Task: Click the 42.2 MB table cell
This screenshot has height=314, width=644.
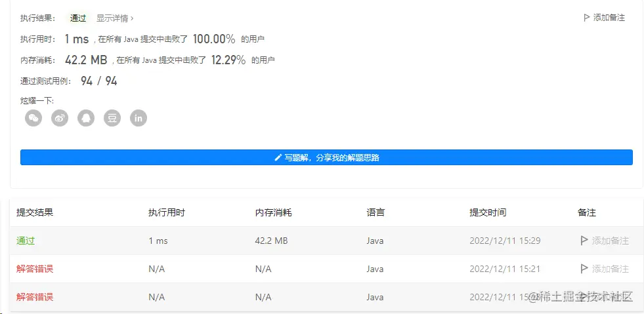Action: 272,241
